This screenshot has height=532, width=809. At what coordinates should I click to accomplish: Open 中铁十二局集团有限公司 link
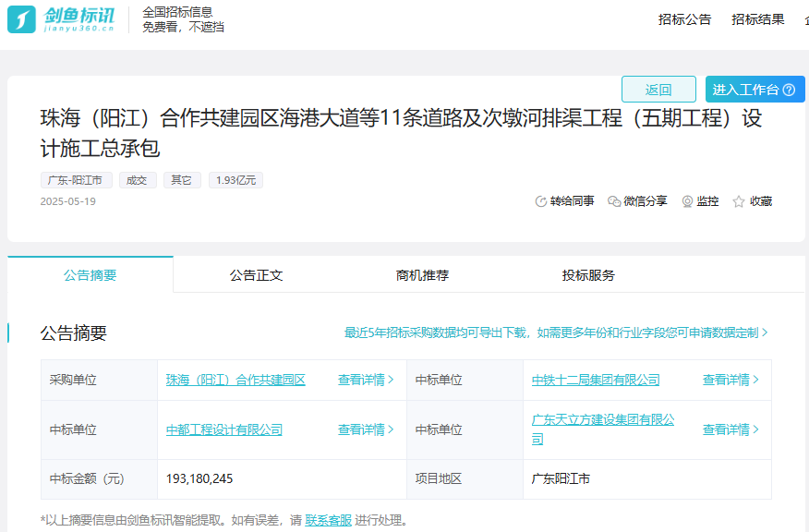tap(596, 381)
